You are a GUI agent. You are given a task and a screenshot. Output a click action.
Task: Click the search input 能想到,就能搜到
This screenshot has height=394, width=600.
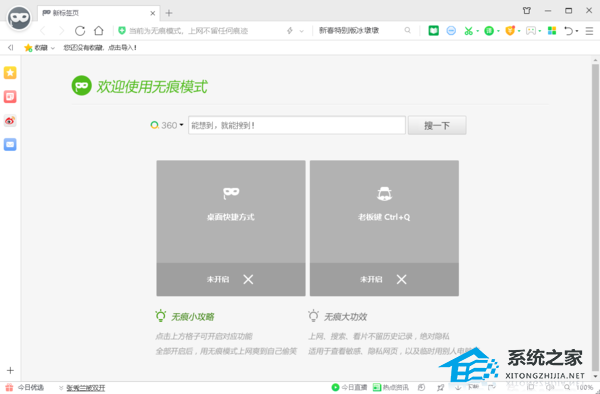297,125
